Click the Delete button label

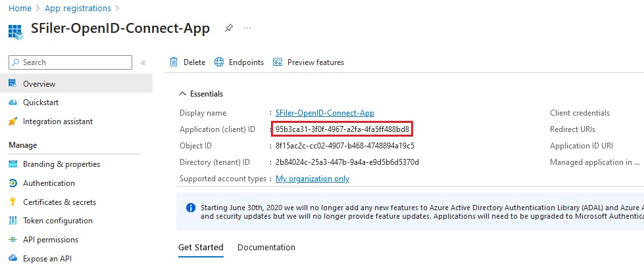pyautogui.click(x=194, y=62)
